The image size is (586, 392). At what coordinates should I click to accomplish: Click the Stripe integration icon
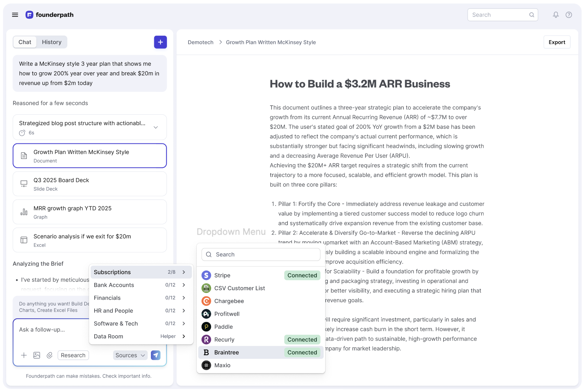point(206,275)
